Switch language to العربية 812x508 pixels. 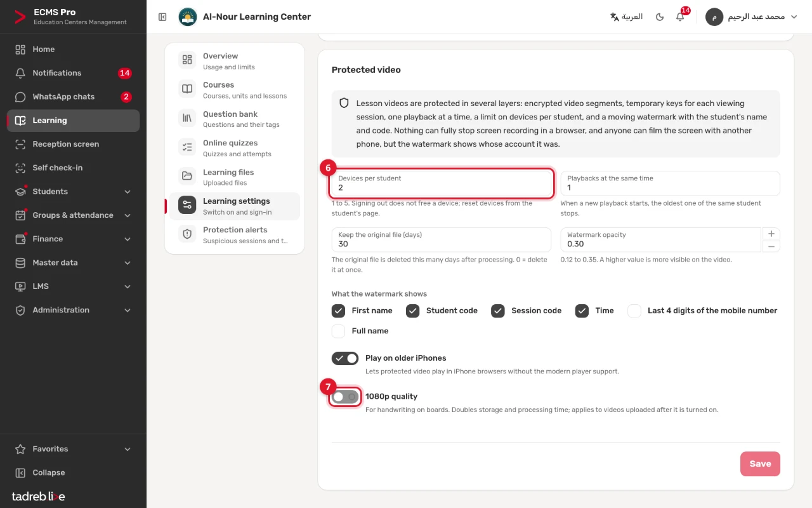click(x=626, y=17)
